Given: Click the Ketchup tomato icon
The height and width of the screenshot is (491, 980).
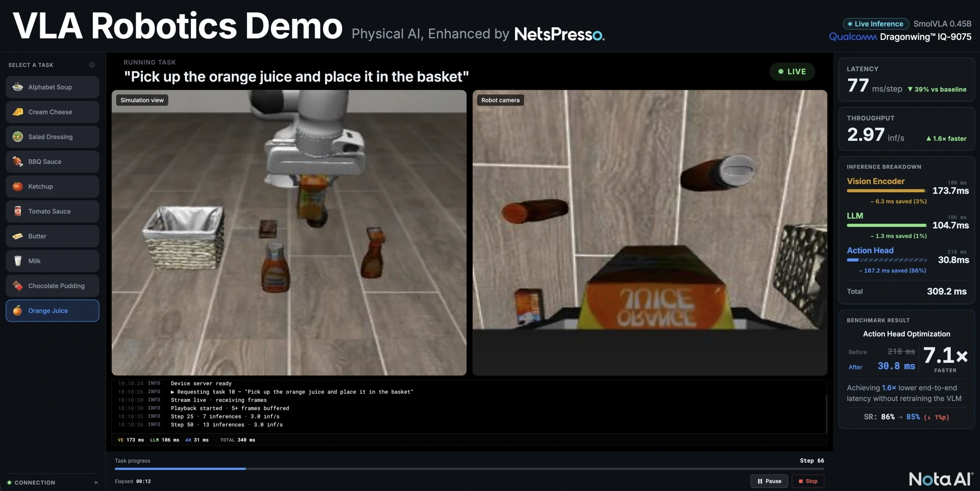Looking at the screenshot, I should pyautogui.click(x=18, y=186).
